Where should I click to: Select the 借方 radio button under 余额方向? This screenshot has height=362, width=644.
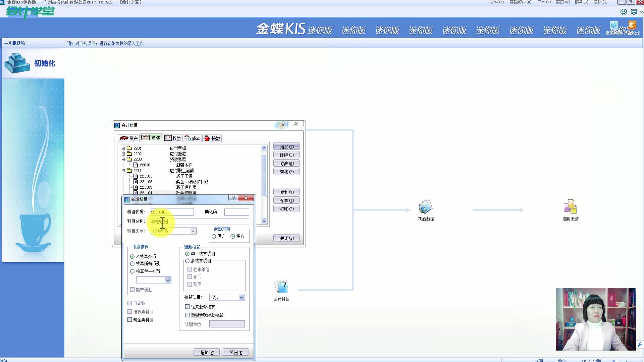214,236
